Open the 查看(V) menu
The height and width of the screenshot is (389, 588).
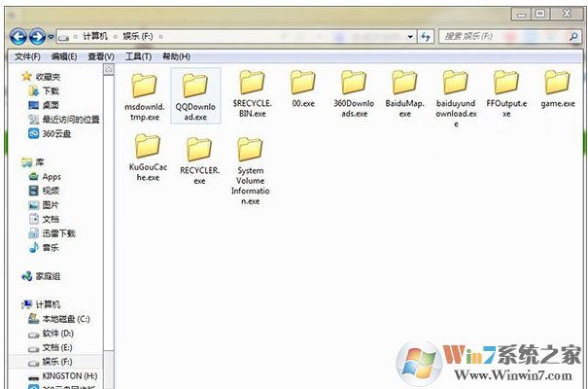pos(101,56)
